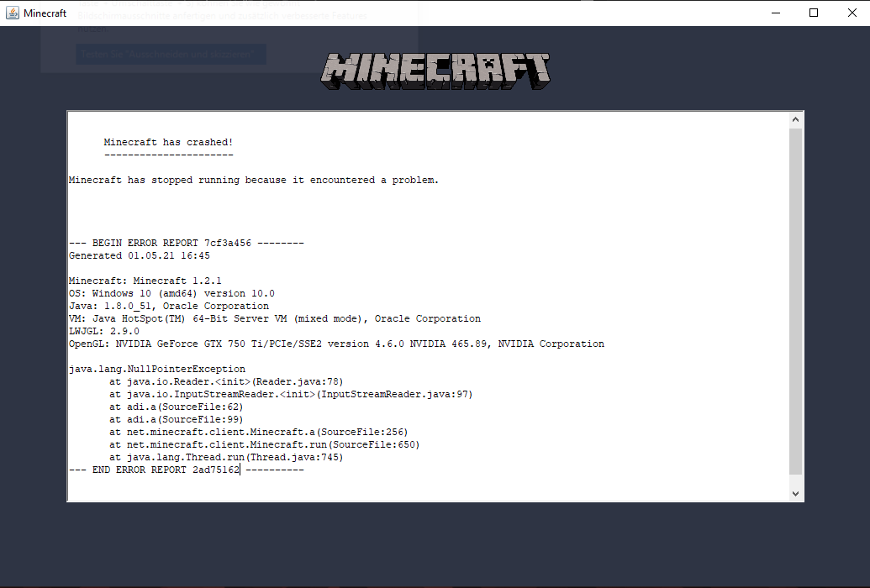Image resolution: width=870 pixels, height=588 pixels.
Task: Click the 'Minecraft' title bar label
Action: [x=44, y=13]
